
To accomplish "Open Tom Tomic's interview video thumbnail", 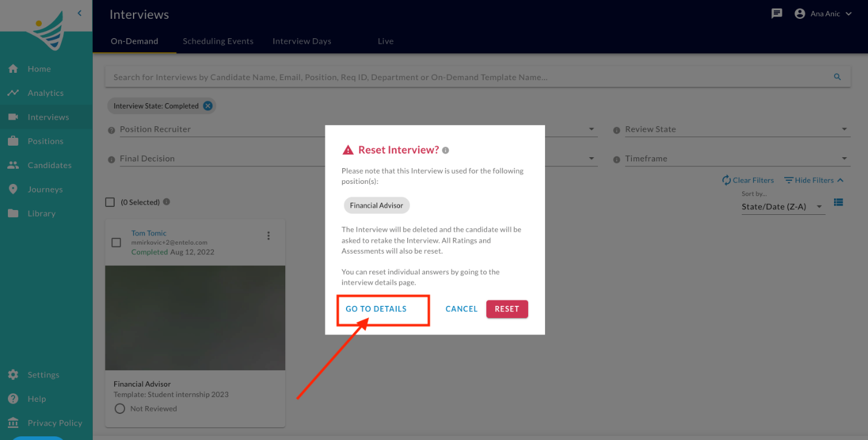I will point(195,318).
